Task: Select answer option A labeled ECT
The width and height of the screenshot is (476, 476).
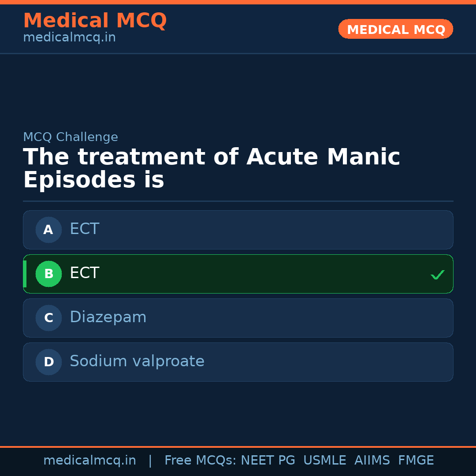Action: (238, 230)
